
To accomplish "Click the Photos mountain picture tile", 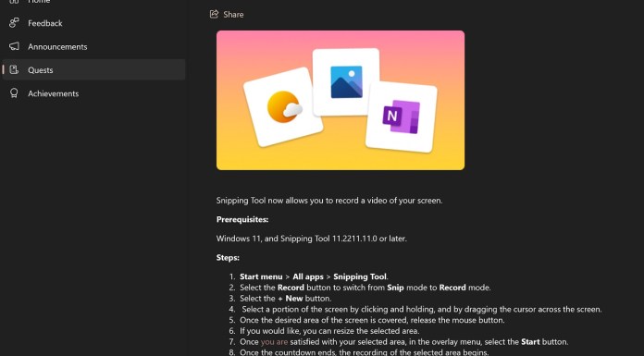I will point(346,82).
